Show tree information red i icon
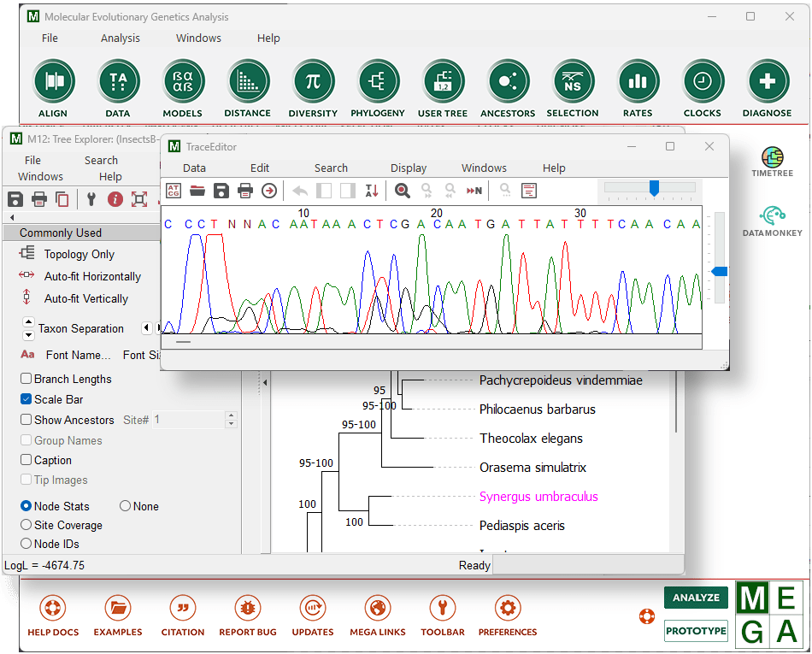 coord(115,199)
